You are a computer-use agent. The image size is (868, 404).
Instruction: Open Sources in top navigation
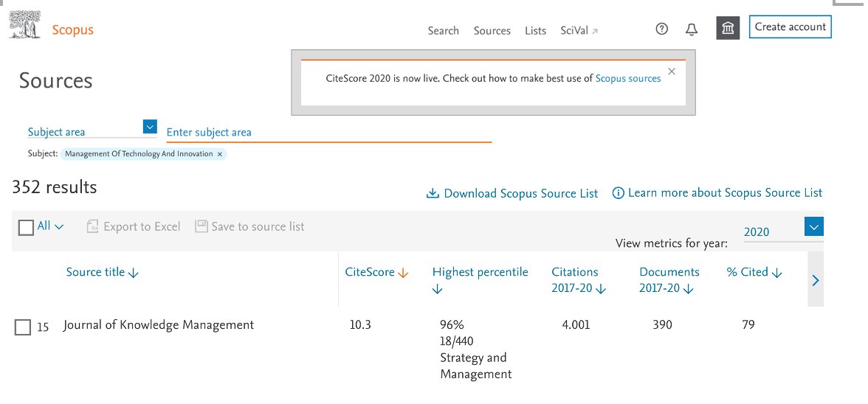pyautogui.click(x=492, y=31)
